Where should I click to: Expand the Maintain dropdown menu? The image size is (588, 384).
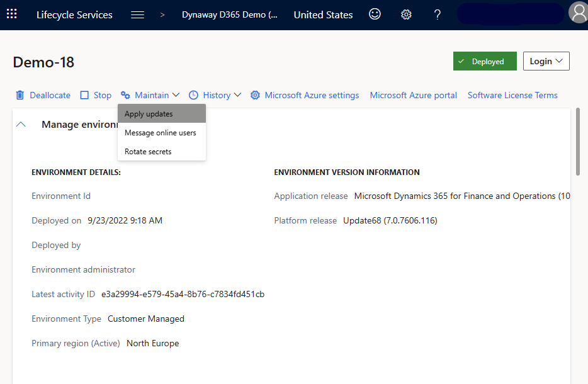(150, 95)
